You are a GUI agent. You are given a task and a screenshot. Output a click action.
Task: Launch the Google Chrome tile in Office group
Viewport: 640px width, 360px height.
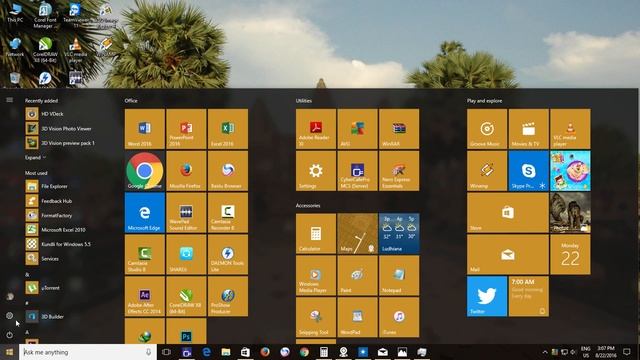coord(145,171)
